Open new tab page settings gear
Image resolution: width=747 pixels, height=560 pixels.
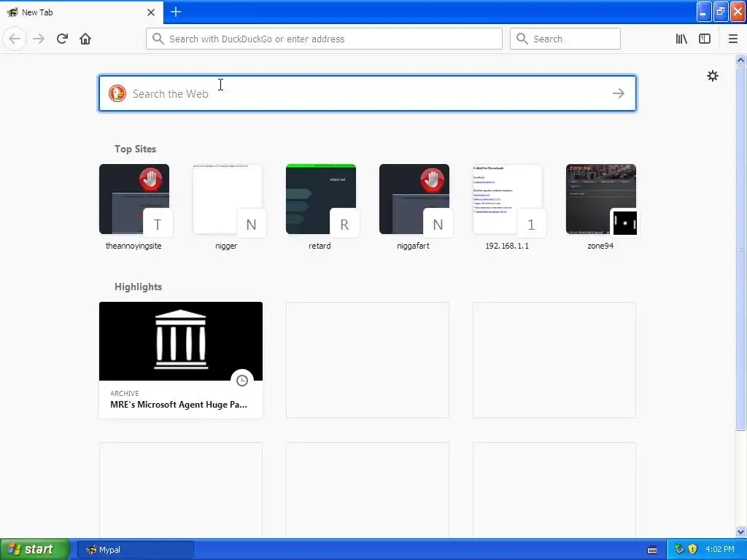click(x=712, y=76)
